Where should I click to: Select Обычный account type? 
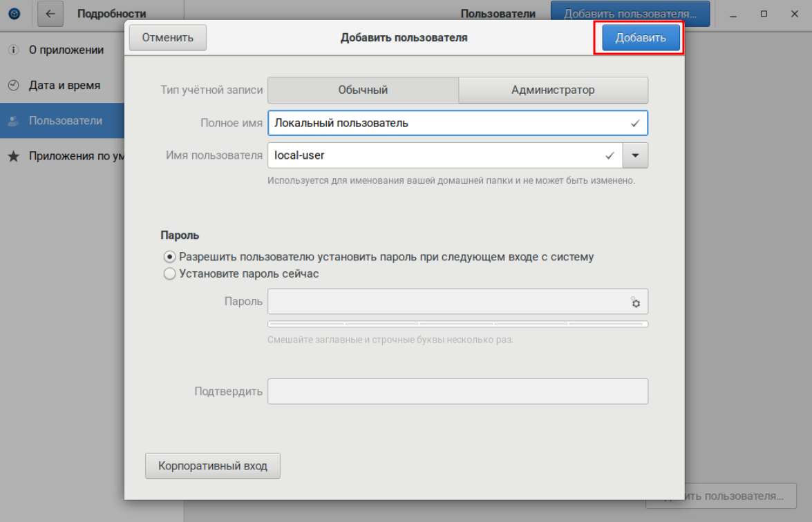(x=363, y=90)
